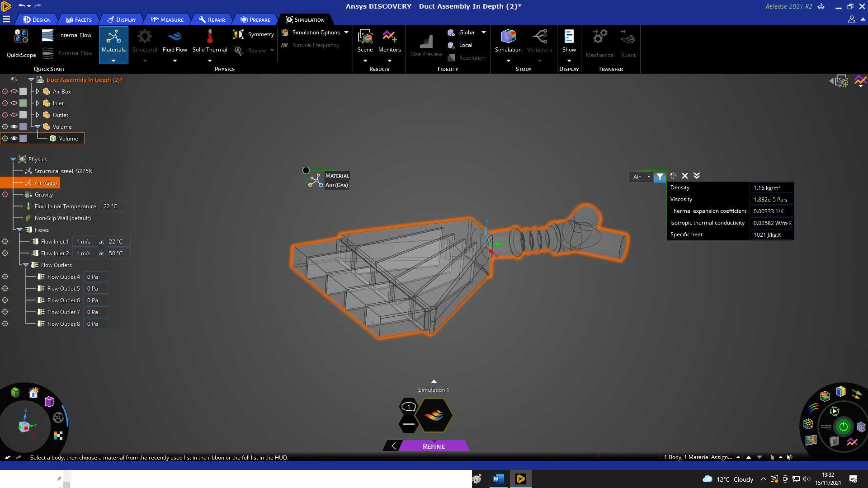Click the Material HUD icon in viewport
The height and width of the screenshot is (488, 868).
click(315, 180)
